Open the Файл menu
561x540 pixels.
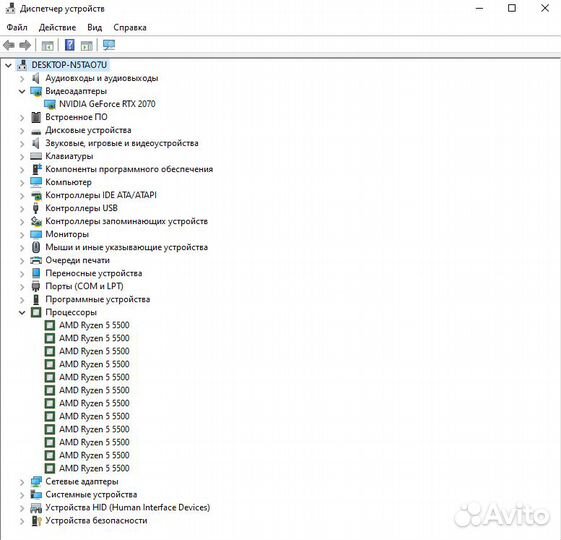(x=17, y=28)
